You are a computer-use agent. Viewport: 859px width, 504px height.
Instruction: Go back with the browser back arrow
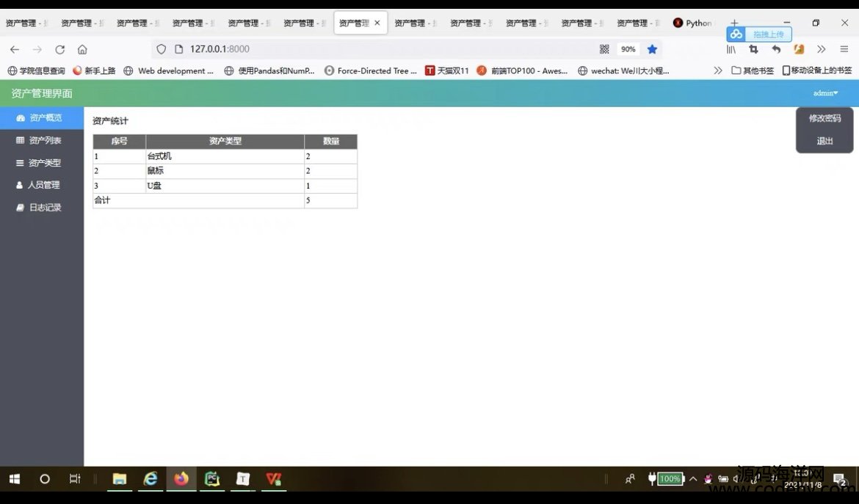coord(15,49)
